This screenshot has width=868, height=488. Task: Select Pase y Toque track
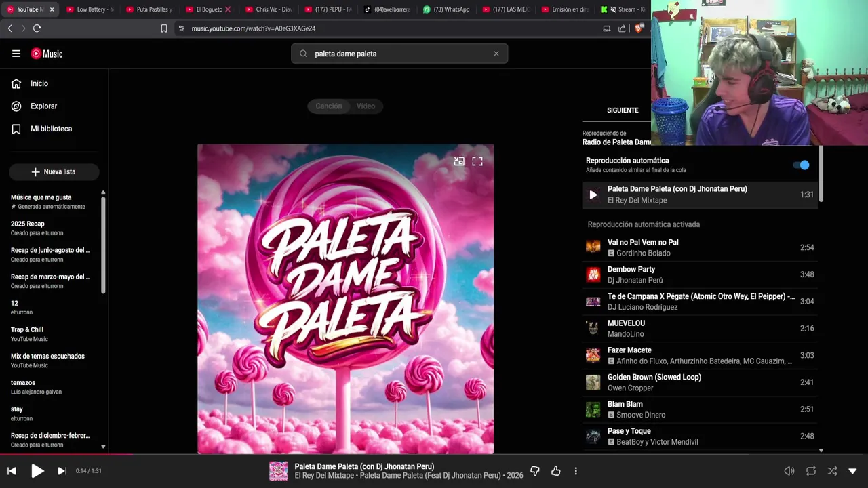(700, 436)
